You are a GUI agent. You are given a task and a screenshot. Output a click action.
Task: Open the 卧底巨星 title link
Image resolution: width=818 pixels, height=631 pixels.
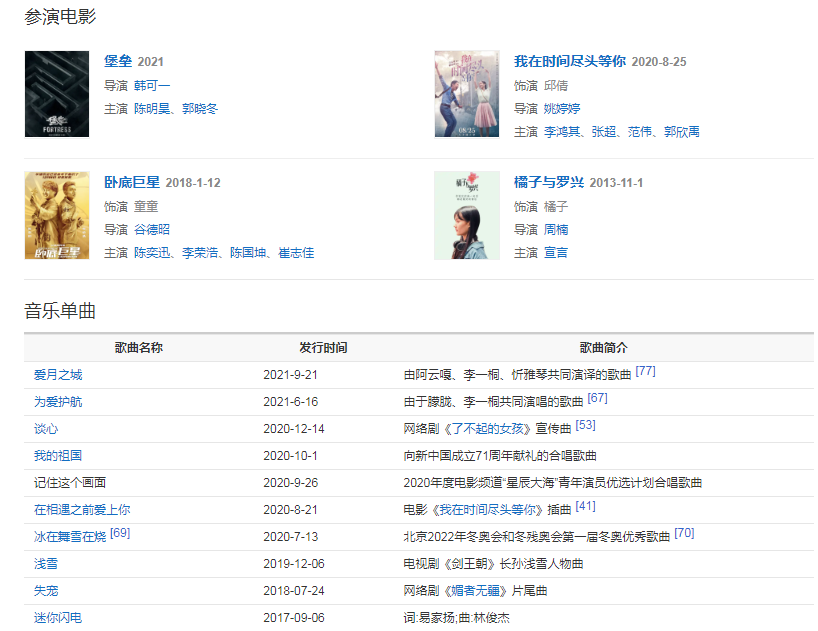pos(132,182)
